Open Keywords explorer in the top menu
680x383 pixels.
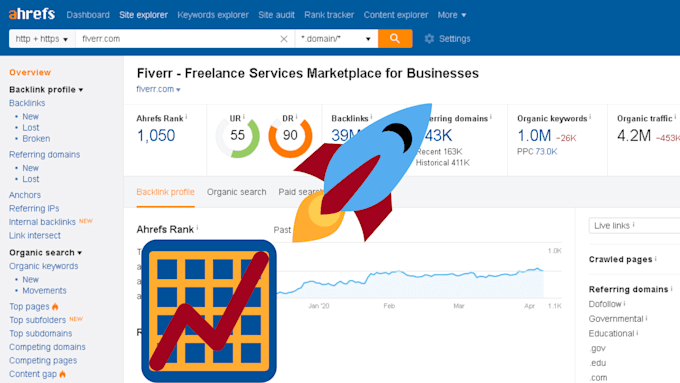point(212,15)
